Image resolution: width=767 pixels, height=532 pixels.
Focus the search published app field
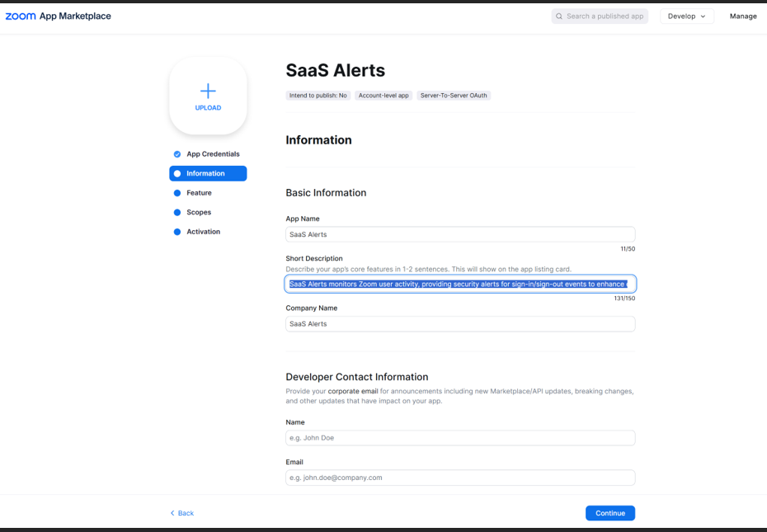[605, 16]
